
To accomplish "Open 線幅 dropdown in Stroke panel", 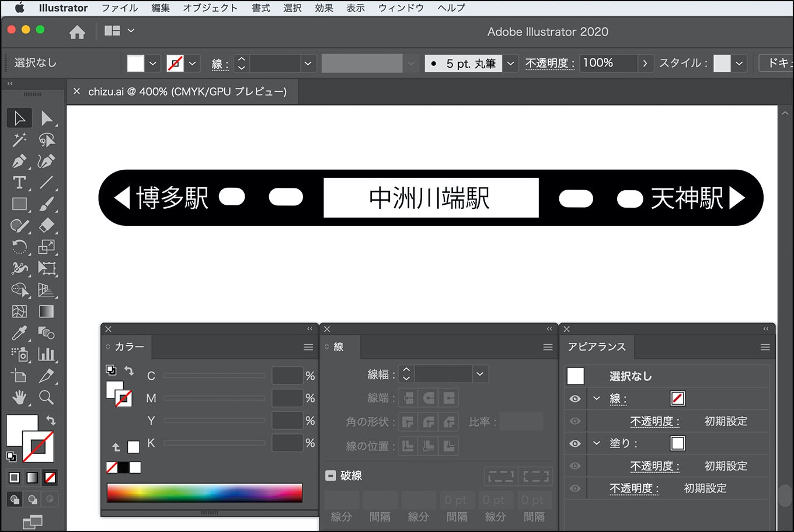I will tap(480, 374).
